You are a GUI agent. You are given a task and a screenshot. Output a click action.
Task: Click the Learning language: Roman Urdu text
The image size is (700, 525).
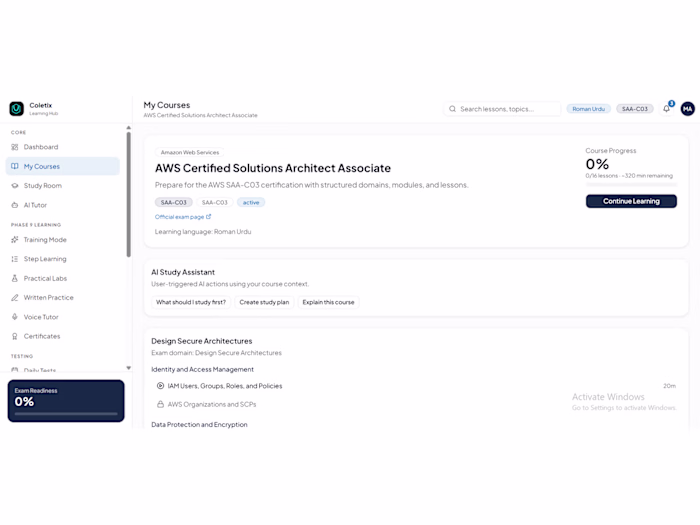click(x=203, y=232)
